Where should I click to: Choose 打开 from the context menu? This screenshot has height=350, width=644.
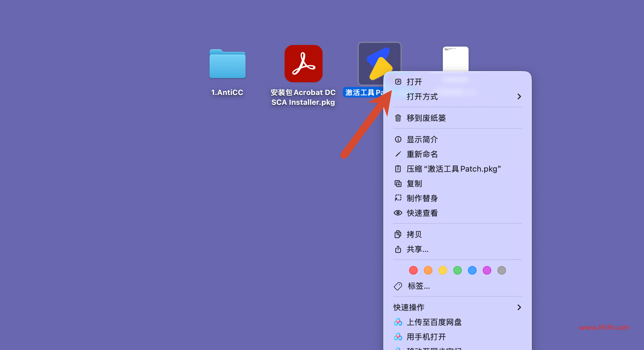(458, 82)
